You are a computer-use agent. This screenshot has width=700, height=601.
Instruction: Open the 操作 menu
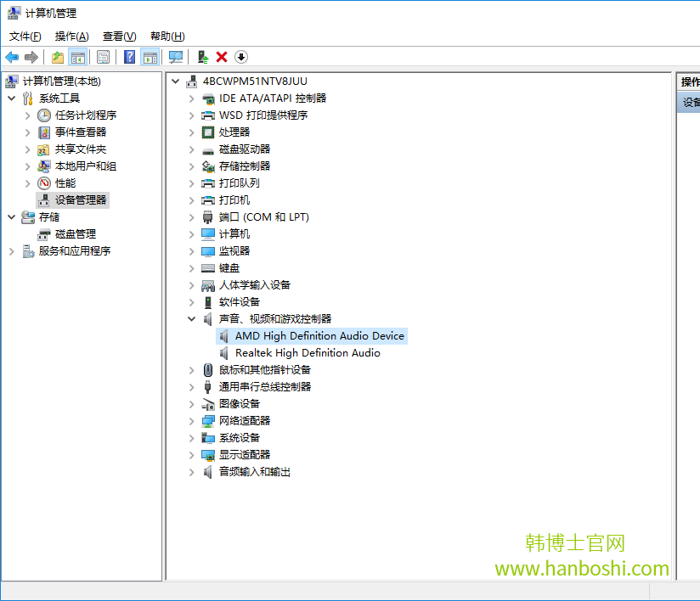point(71,36)
